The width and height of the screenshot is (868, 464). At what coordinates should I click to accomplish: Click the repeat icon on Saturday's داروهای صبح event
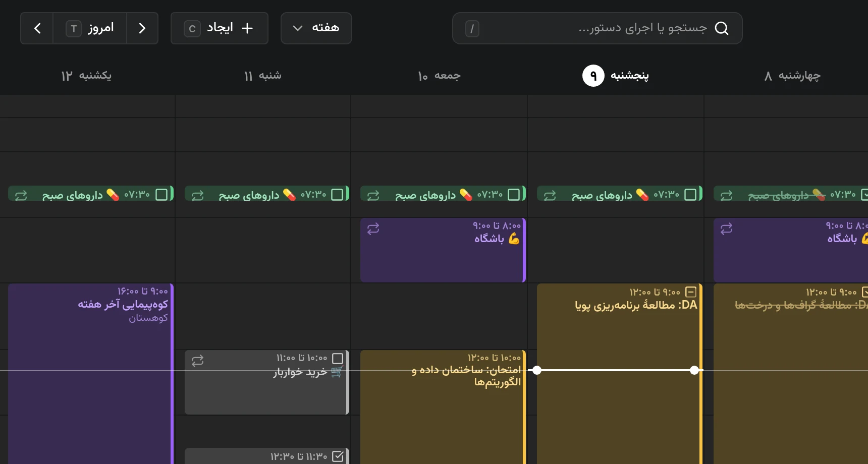(x=198, y=195)
